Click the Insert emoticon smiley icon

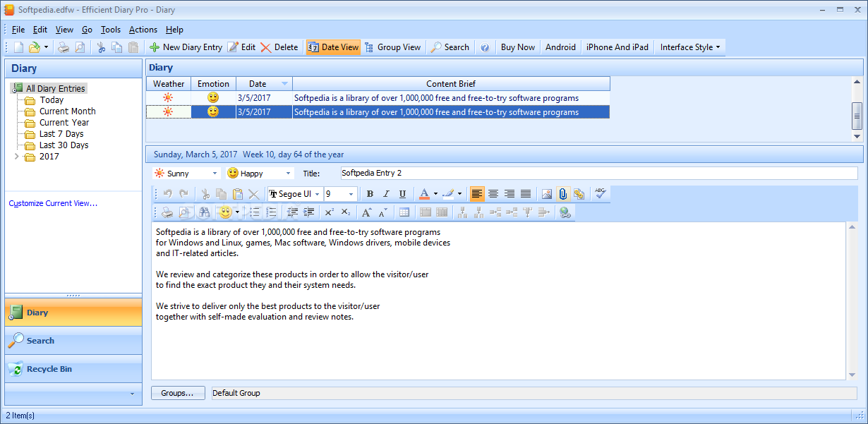pos(225,212)
